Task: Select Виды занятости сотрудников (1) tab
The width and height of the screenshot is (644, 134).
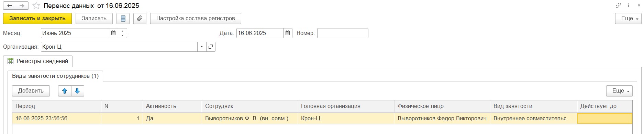Action: pyautogui.click(x=55, y=76)
